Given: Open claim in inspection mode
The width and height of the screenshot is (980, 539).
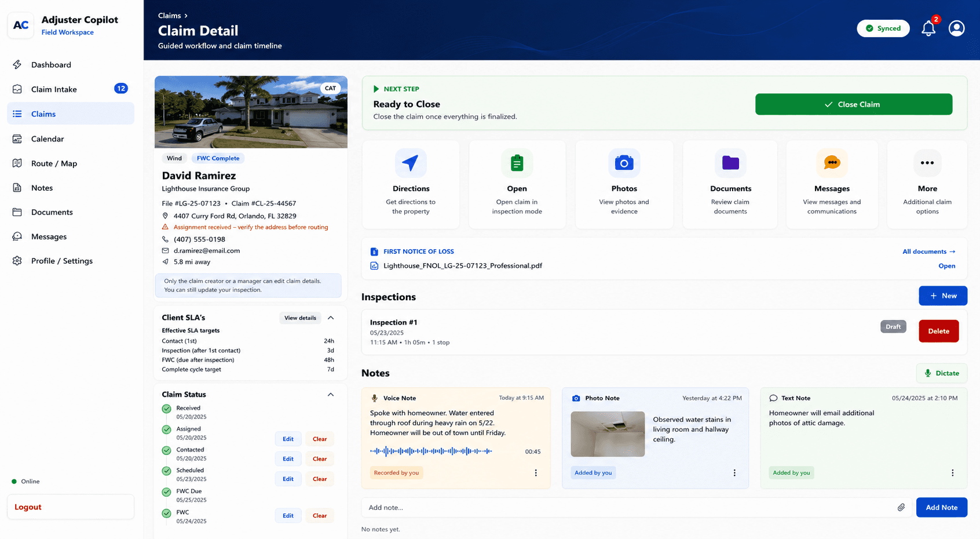Looking at the screenshot, I should 517,184.
